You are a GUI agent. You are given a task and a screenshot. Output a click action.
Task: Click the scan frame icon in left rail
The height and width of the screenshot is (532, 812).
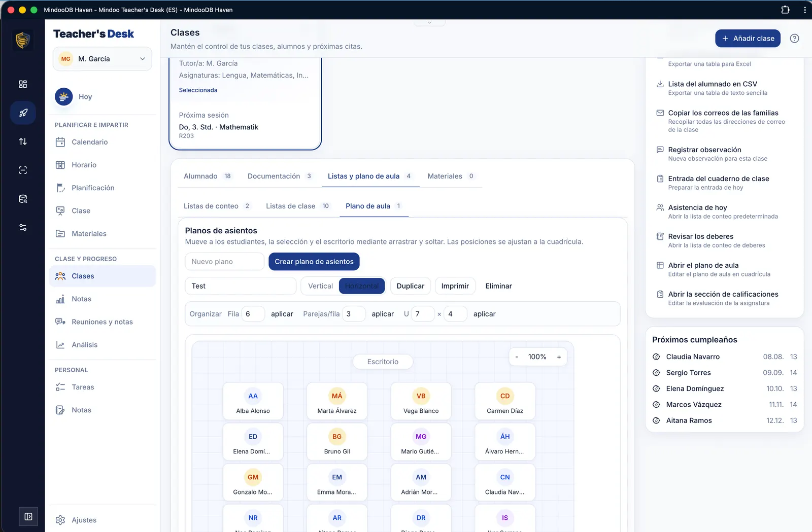(x=23, y=170)
